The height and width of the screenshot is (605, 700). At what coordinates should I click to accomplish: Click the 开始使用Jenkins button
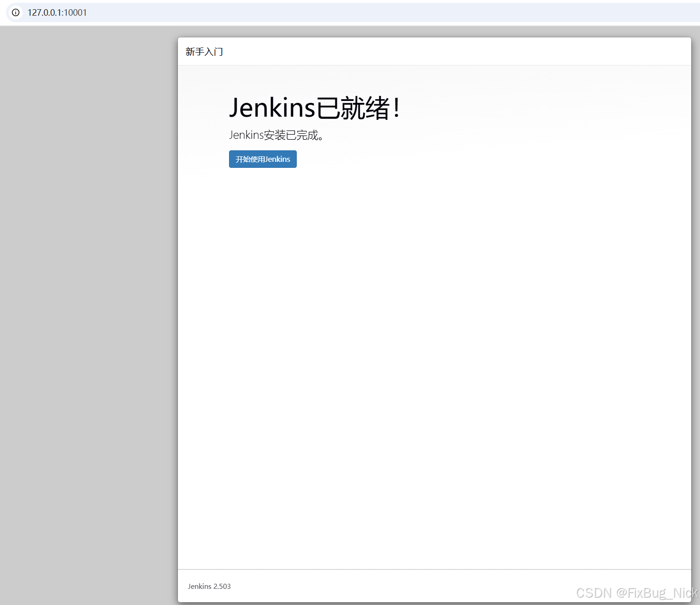[263, 159]
